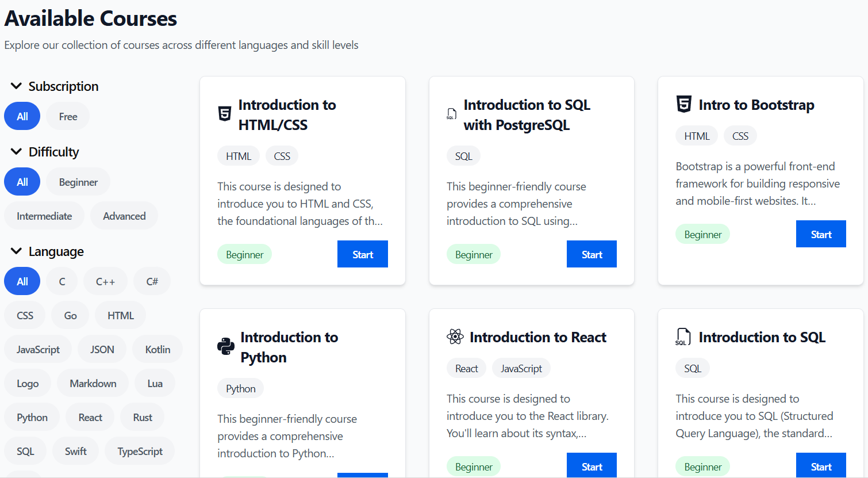Start Introduction to SQL with PostgreSQL course
This screenshot has height=478, width=868.
click(x=592, y=254)
